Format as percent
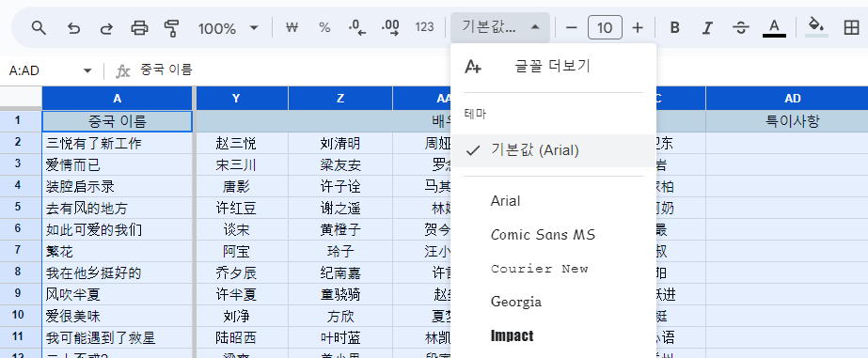This screenshot has width=868, height=358. 324,27
